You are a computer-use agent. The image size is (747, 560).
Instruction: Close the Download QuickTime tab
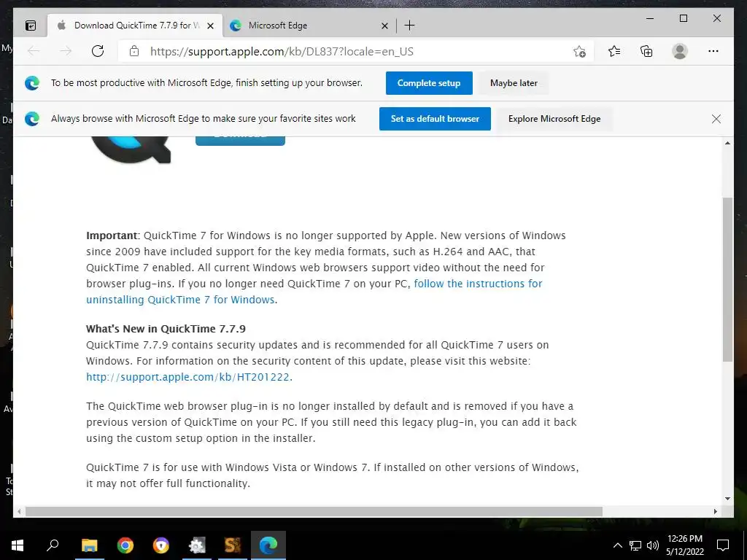point(211,26)
